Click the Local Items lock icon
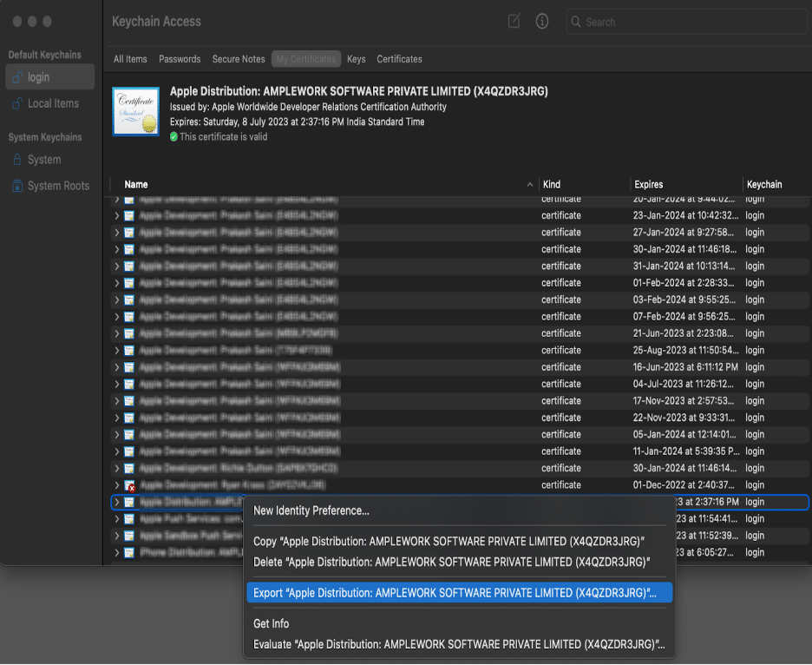812x665 pixels. pos(17,103)
